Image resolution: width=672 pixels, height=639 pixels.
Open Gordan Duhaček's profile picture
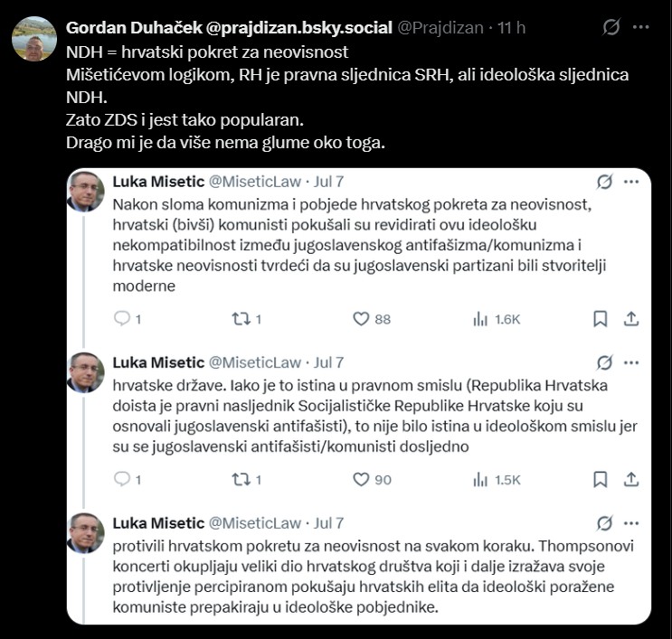pos(34,39)
